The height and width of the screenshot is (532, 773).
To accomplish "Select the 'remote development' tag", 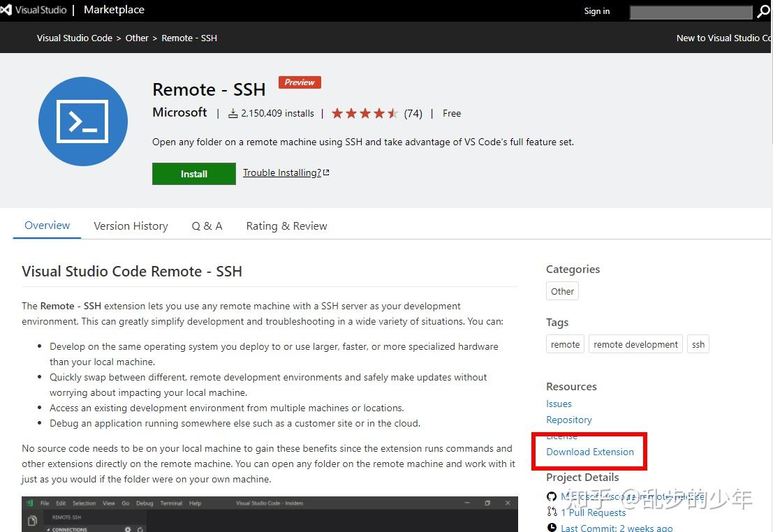I will [635, 344].
